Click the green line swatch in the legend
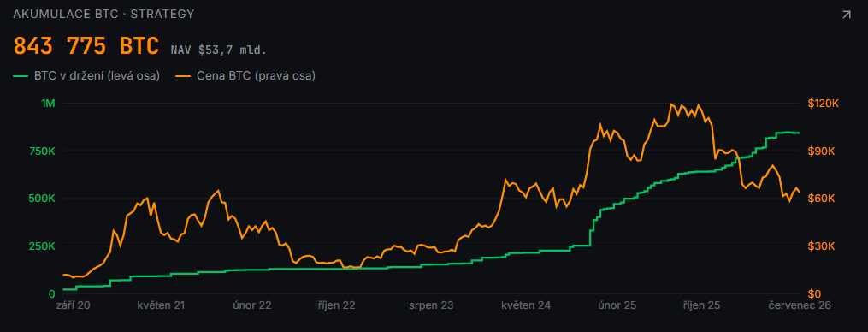This screenshot has height=332, width=868. coord(21,76)
